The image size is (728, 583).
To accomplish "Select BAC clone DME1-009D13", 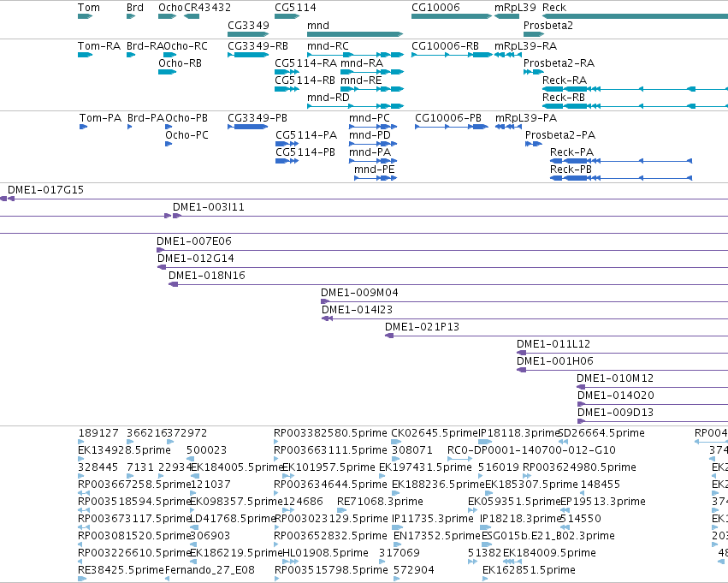I will (653, 422).
